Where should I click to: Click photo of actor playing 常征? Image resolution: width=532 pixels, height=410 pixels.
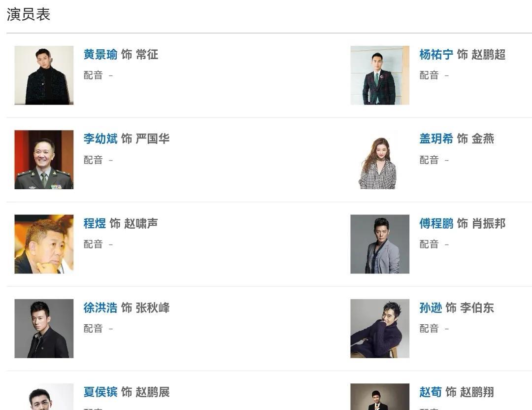(44, 75)
